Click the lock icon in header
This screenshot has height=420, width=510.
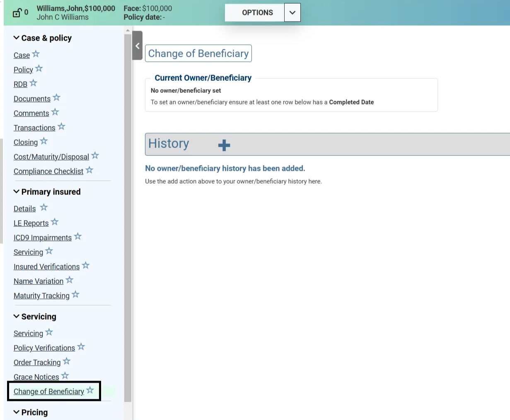tap(17, 13)
